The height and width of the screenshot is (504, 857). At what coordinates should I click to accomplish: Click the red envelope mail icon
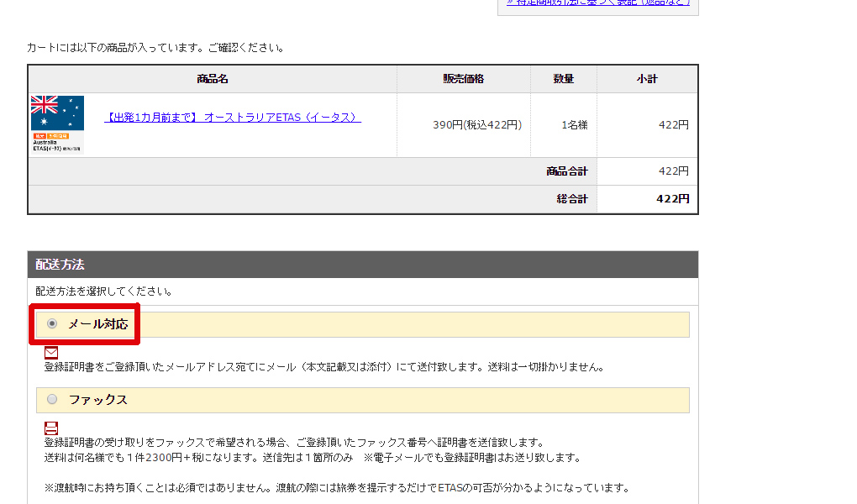pos(51,353)
